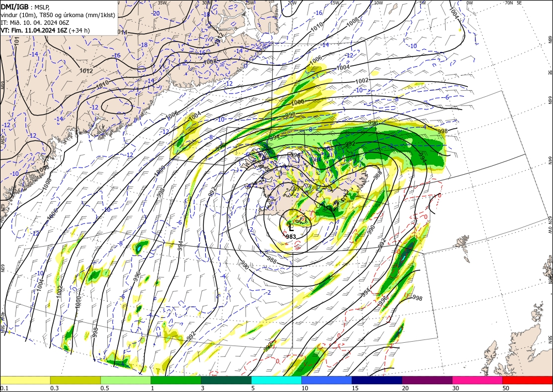The image size is (553, 392).
Task: Click the '0.5' legend scale value
Action: pos(105,388)
